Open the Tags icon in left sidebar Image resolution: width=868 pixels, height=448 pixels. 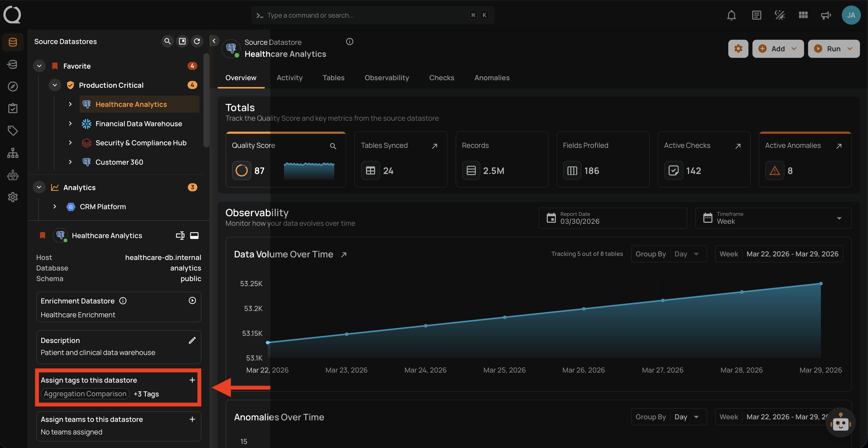pyautogui.click(x=13, y=130)
